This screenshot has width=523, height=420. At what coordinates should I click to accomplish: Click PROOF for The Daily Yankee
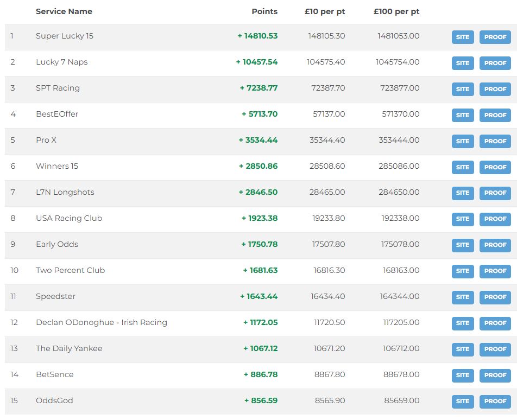(x=495, y=349)
